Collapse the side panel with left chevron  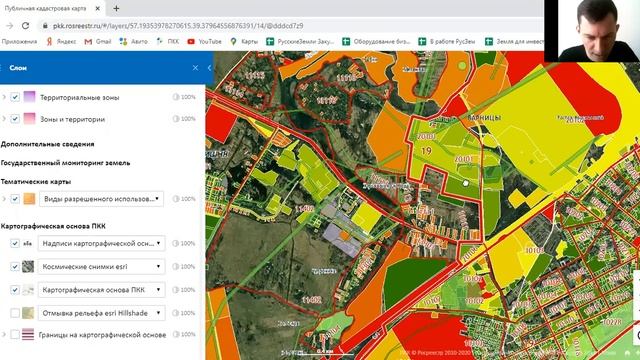click(209, 68)
